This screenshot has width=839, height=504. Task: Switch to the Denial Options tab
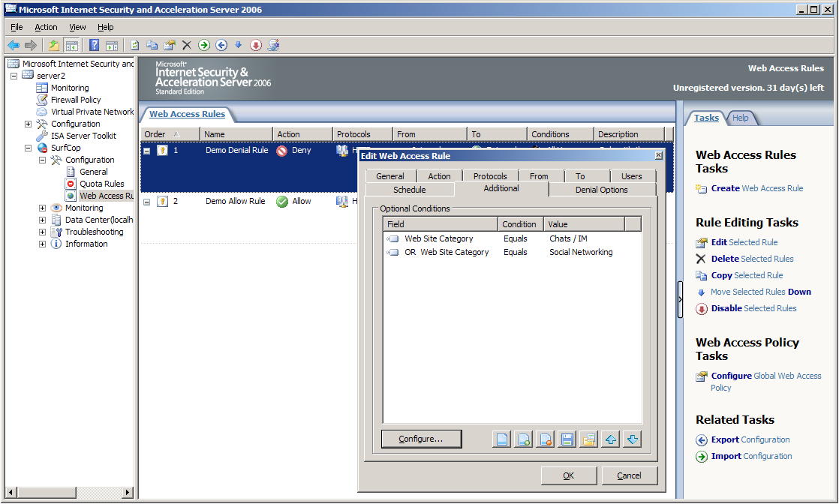coord(601,190)
